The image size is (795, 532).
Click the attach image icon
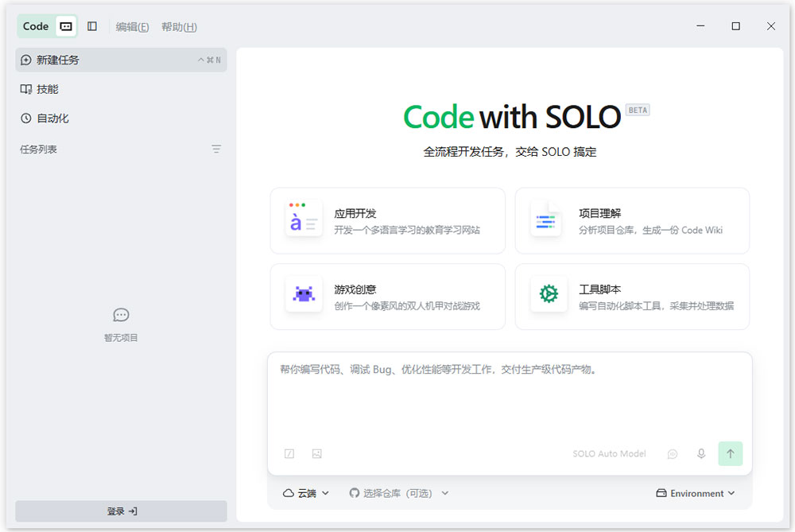317,454
